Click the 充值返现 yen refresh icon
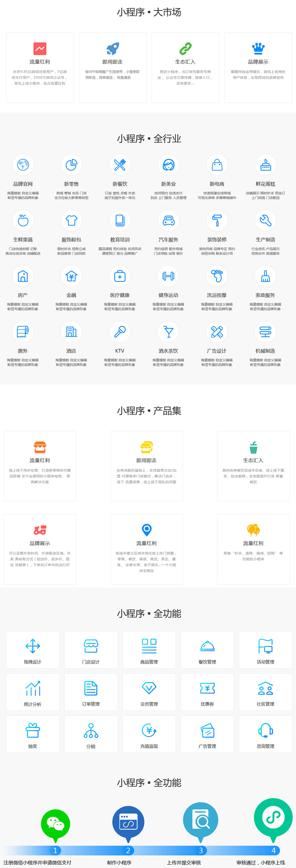 (x=149, y=731)
